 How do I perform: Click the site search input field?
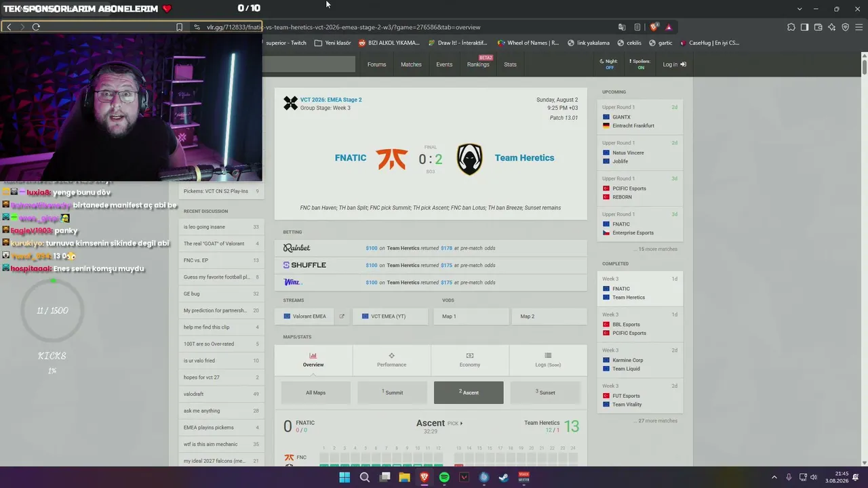(309, 64)
